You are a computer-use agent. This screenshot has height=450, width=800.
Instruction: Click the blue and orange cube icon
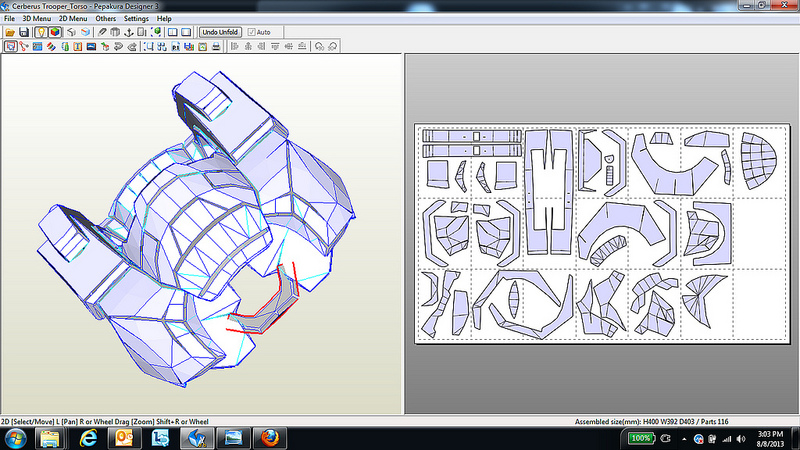coord(85,32)
